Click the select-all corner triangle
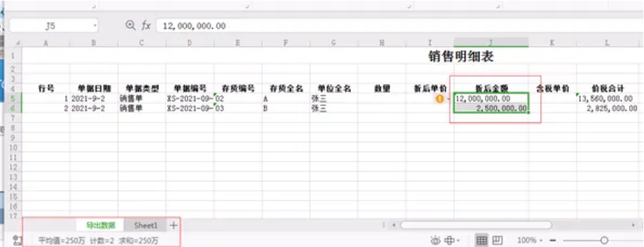This screenshot has width=644, height=247. (17, 43)
